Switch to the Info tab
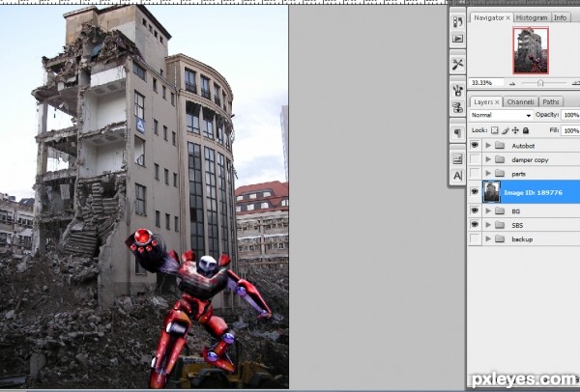580x392 pixels. click(x=560, y=17)
